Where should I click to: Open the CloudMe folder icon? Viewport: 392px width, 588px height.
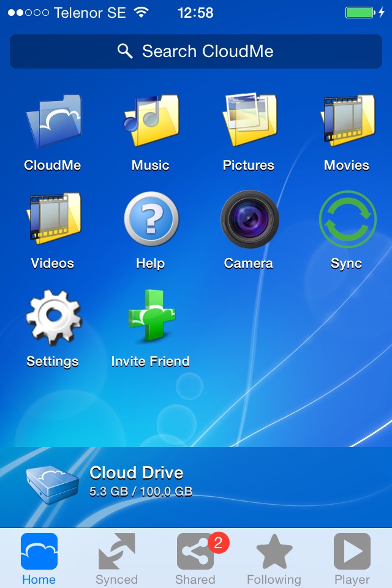coord(54,121)
